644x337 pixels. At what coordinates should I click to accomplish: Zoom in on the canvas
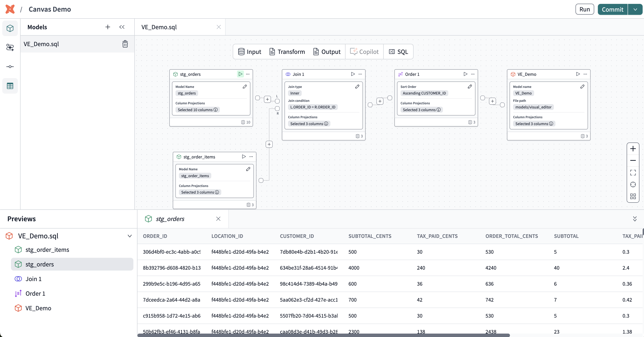[x=633, y=148]
